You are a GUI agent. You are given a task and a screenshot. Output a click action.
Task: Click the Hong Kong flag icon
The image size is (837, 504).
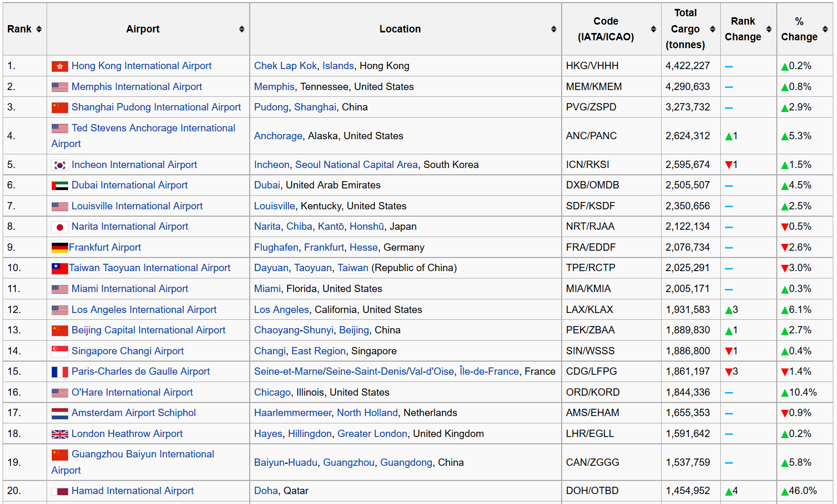point(60,66)
